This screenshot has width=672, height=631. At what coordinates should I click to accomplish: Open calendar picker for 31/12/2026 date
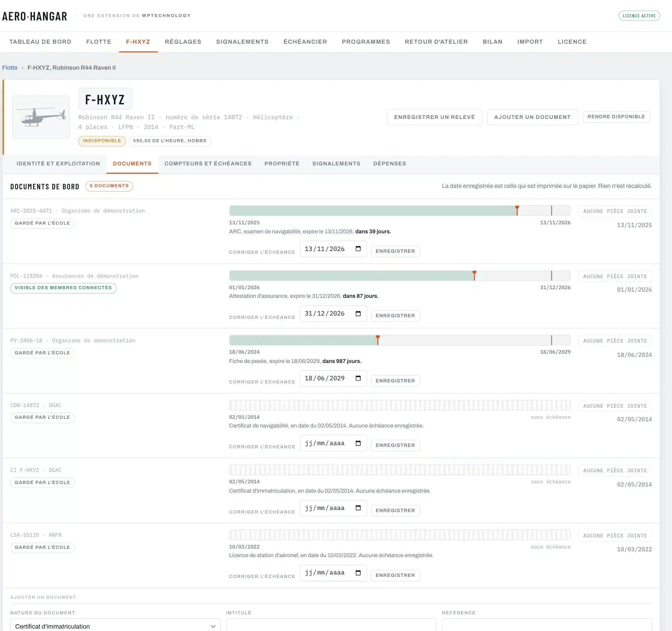[358, 313]
